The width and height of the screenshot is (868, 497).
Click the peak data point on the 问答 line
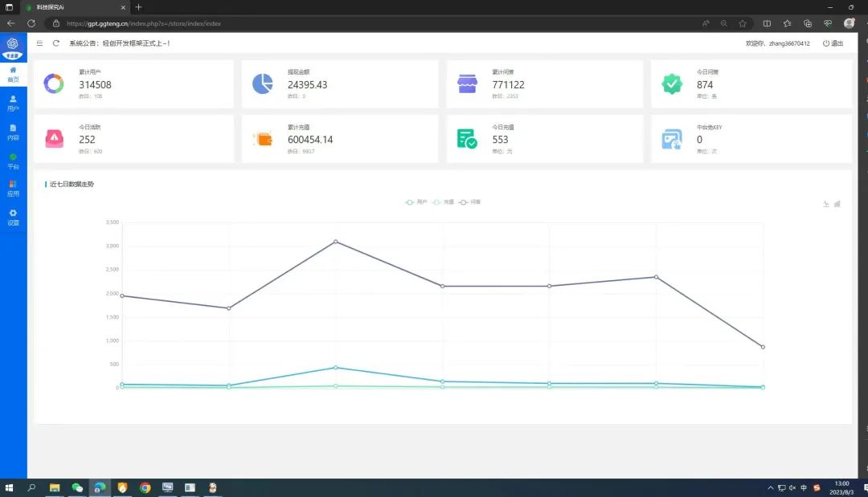pos(335,242)
